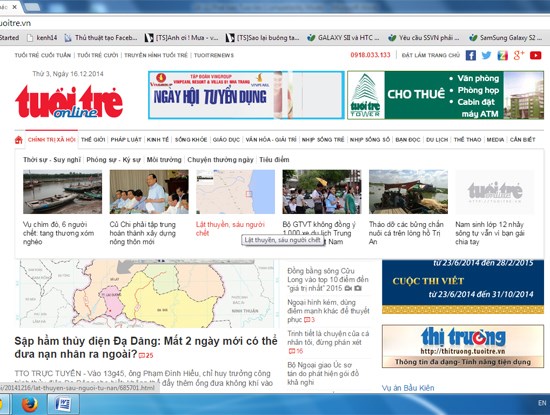Open the 'Thủ thuật tạo Faceb...' bookmark

point(101,38)
